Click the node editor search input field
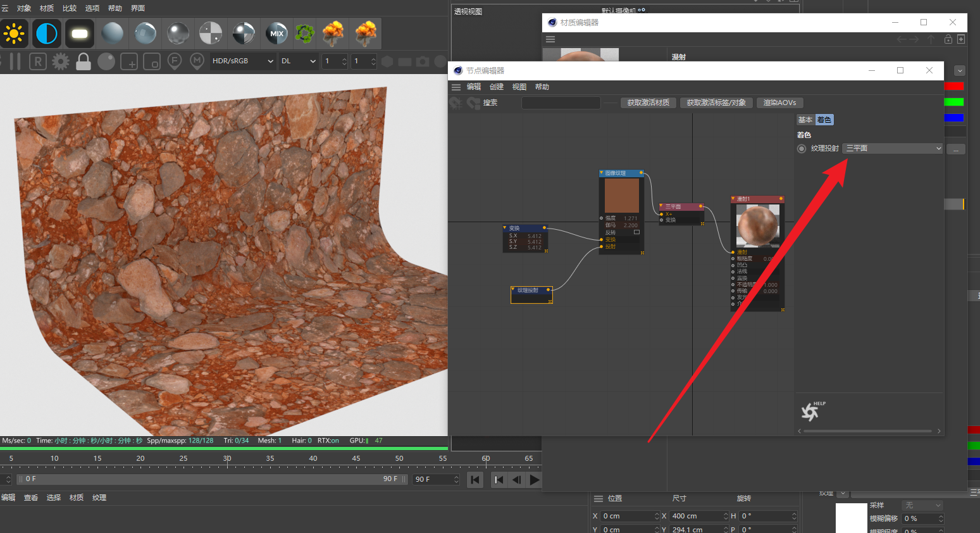The height and width of the screenshot is (533, 980). coord(561,103)
